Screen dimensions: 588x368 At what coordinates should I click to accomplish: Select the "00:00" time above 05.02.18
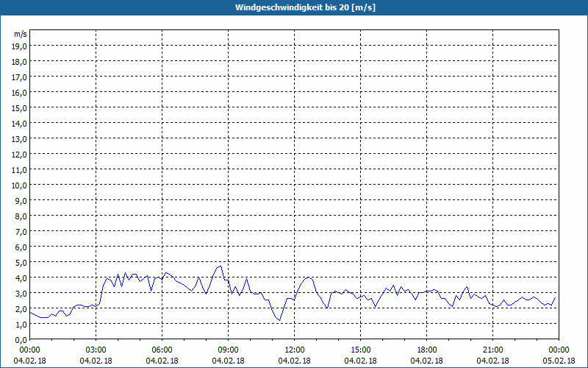point(559,350)
